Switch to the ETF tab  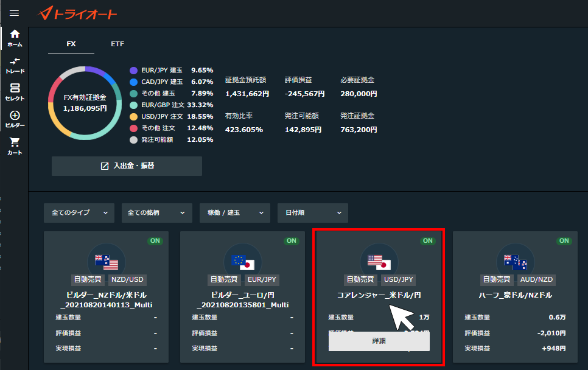click(117, 44)
